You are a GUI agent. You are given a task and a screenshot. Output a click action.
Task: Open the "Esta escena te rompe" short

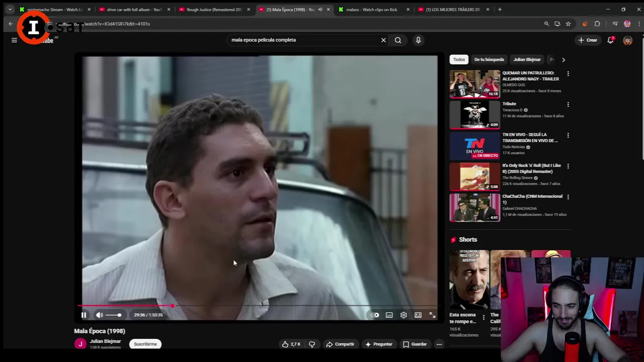469,280
